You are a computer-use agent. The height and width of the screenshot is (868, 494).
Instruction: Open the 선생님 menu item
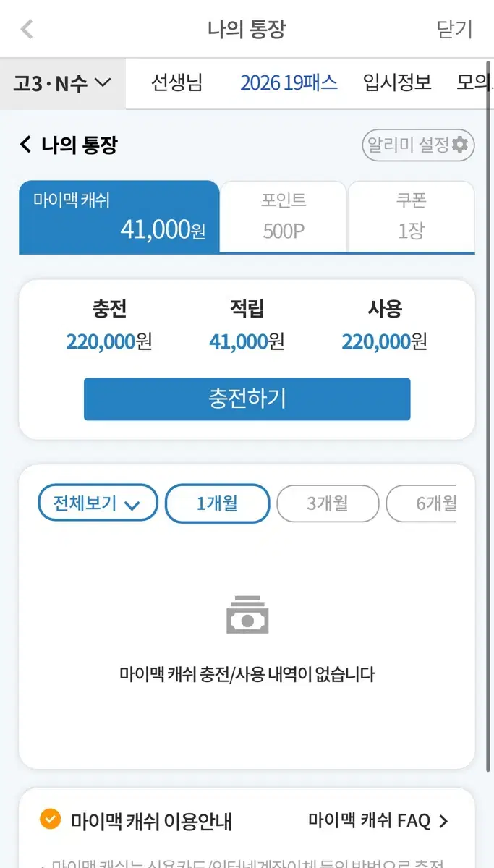pyautogui.click(x=177, y=83)
